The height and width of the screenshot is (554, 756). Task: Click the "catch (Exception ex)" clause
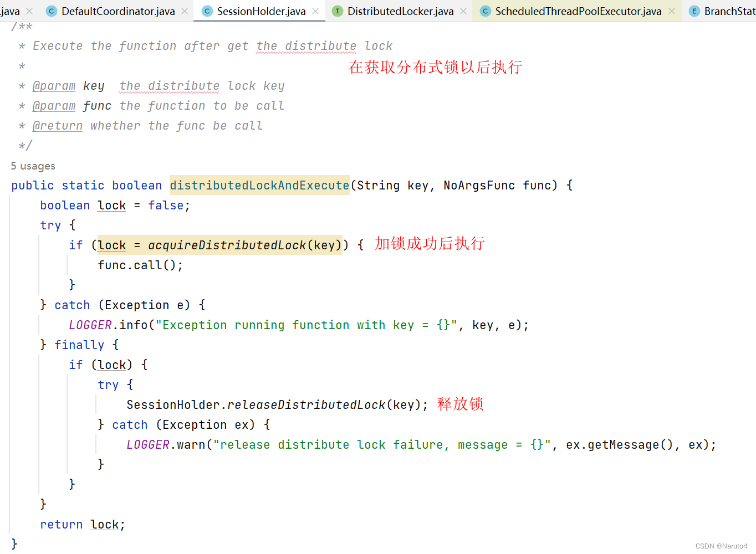coord(183,424)
